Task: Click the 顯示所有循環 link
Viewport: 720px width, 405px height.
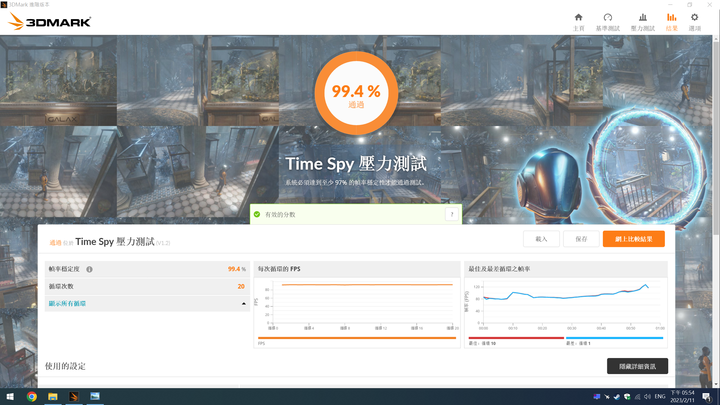Action: [67, 304]
